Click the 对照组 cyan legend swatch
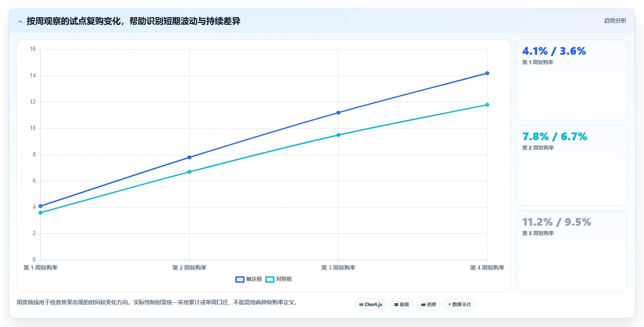The height and width of the screenshot is (327, 644). click(270, 279)
